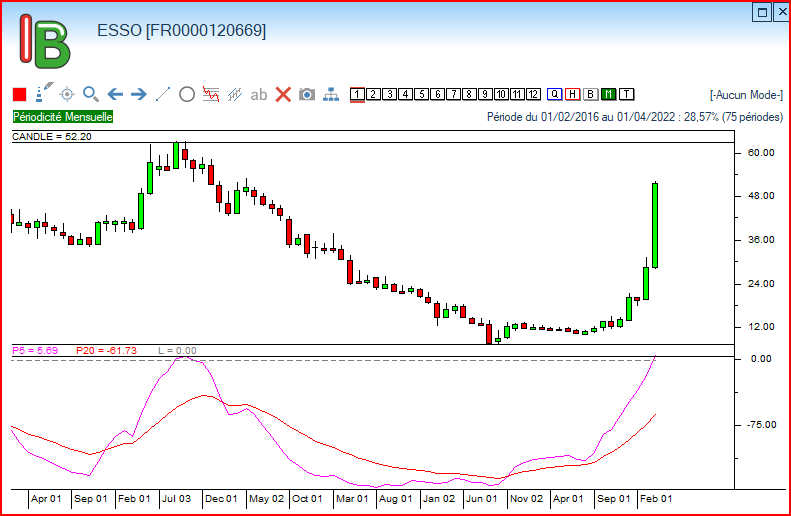Select preset number 8
This screenshot has height=516, width=791.
coord(469,94)
